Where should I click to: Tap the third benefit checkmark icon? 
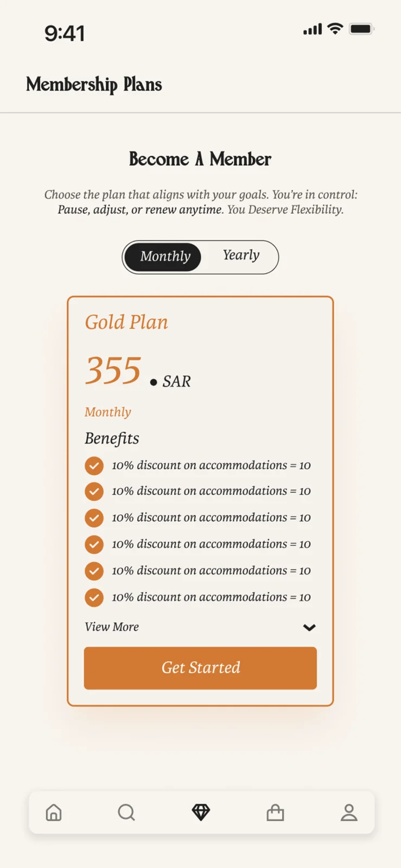pos(94,518)
